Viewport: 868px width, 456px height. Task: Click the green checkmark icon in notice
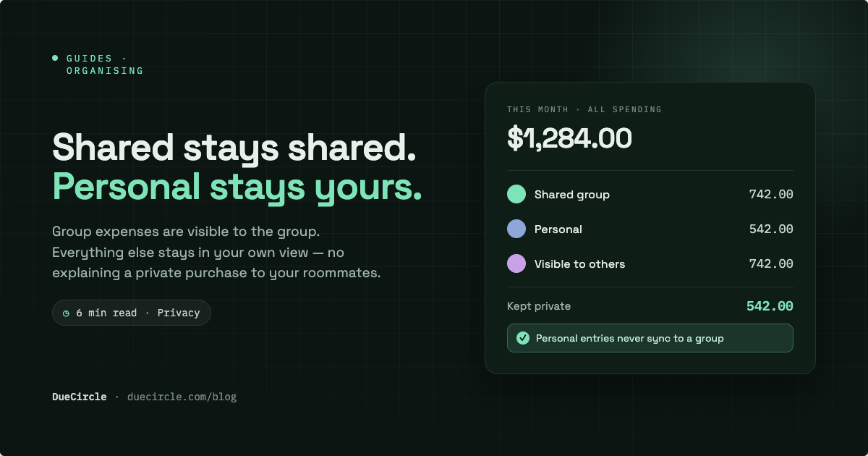pyautogui.click(x=523, y=338)
